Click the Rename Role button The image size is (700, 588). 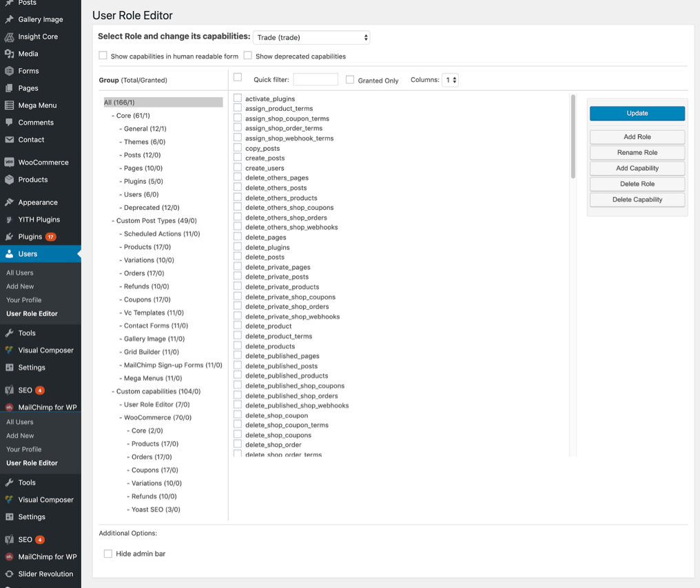(637, 153)
